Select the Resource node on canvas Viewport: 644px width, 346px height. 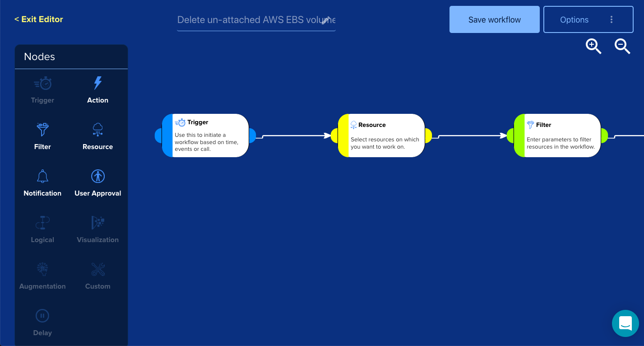coord(381,136)
